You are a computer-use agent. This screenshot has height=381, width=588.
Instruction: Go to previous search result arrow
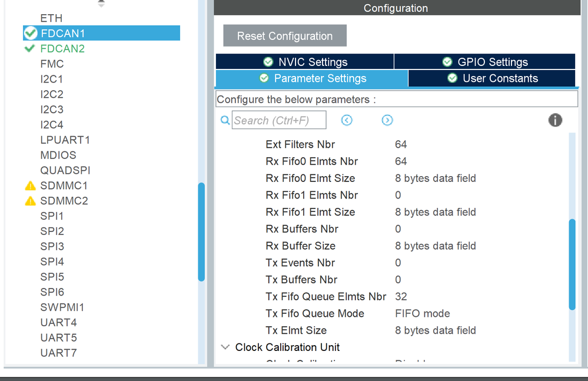tap(347, 120)
